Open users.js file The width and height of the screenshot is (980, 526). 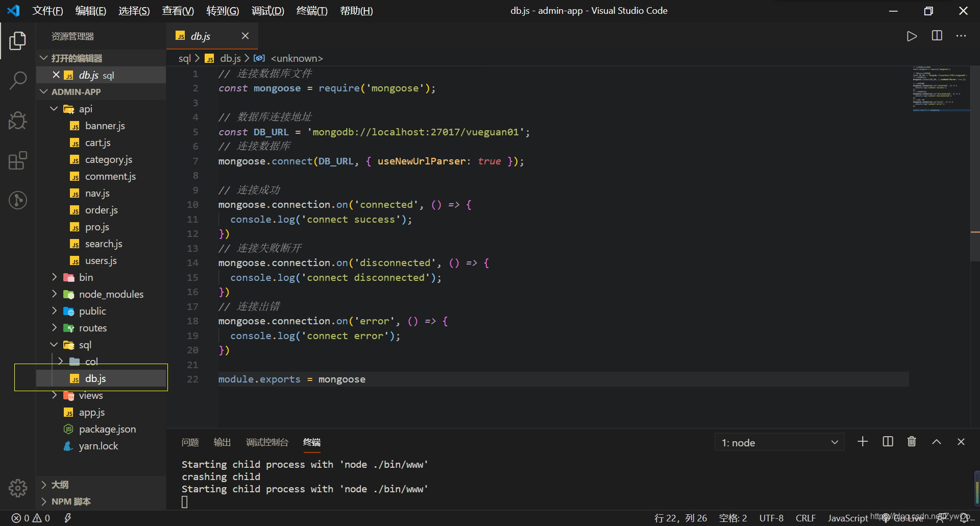tap(101, 260)
